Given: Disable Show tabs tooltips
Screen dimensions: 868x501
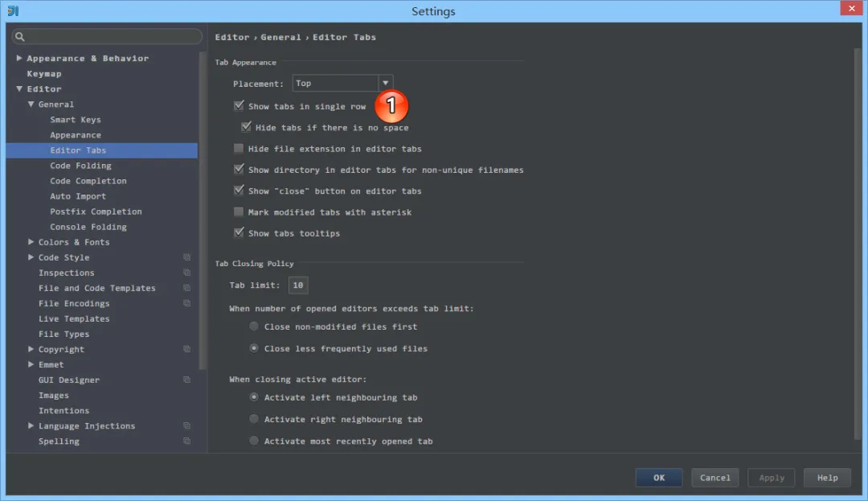Looking at the screenshot, I should (239, 233).
